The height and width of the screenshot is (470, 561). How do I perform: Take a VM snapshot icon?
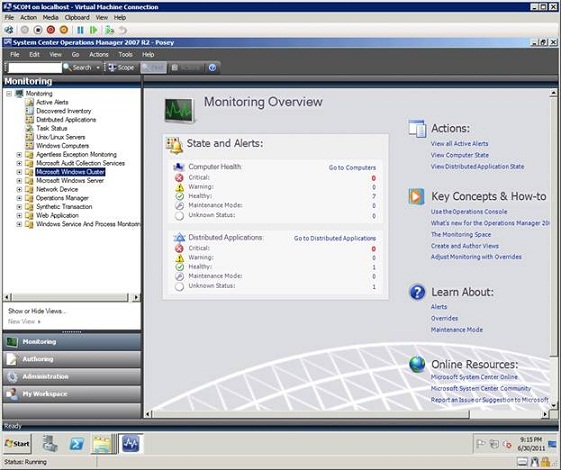[109, 30]
